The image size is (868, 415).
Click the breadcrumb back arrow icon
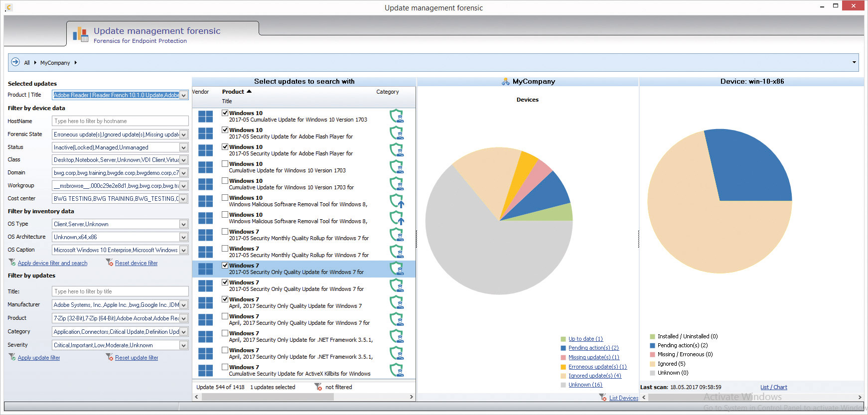[x=15, y=62]
